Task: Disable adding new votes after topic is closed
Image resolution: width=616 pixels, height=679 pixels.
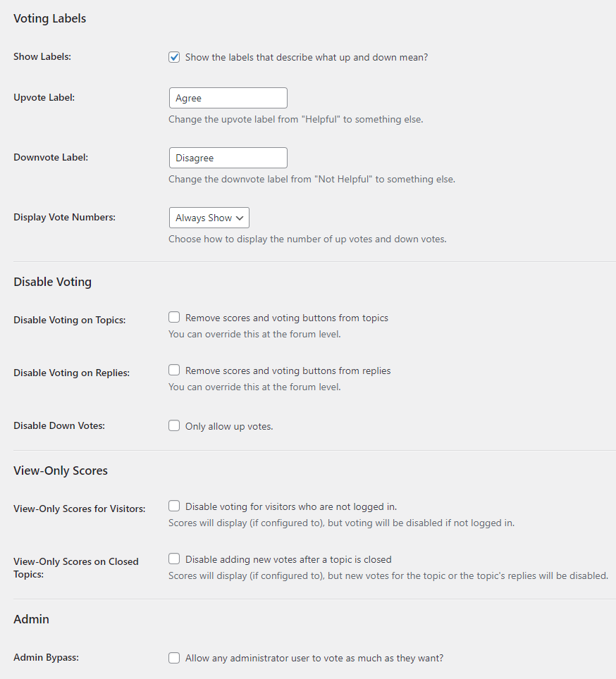Action: [174, 559]
